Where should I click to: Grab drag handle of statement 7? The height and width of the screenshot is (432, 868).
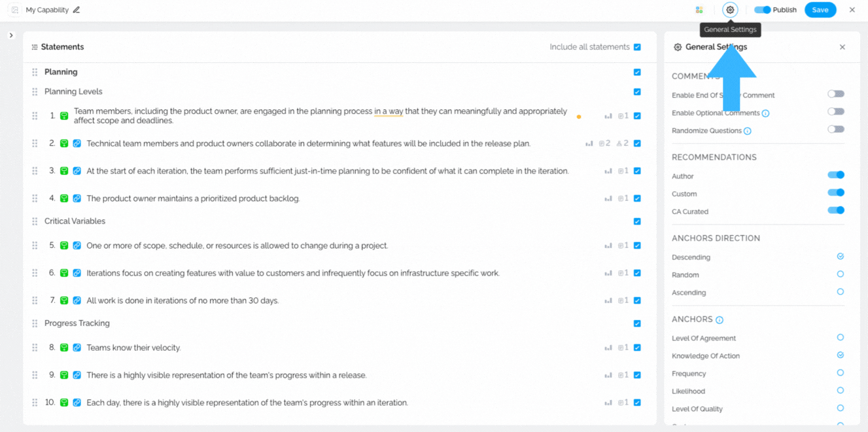coord(35,300)
